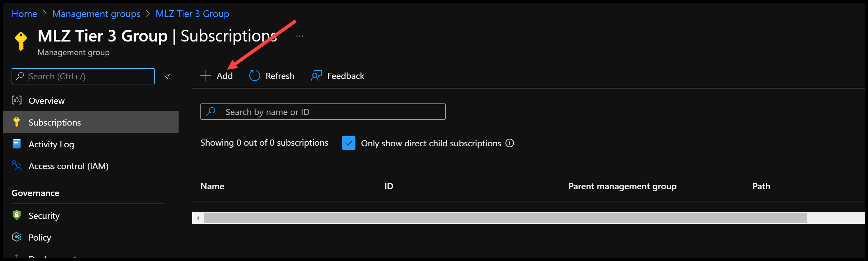The image size is (868, 261).
Task: Click the Refresh button label
Action: pyautogui.click(x=280, y=76)
